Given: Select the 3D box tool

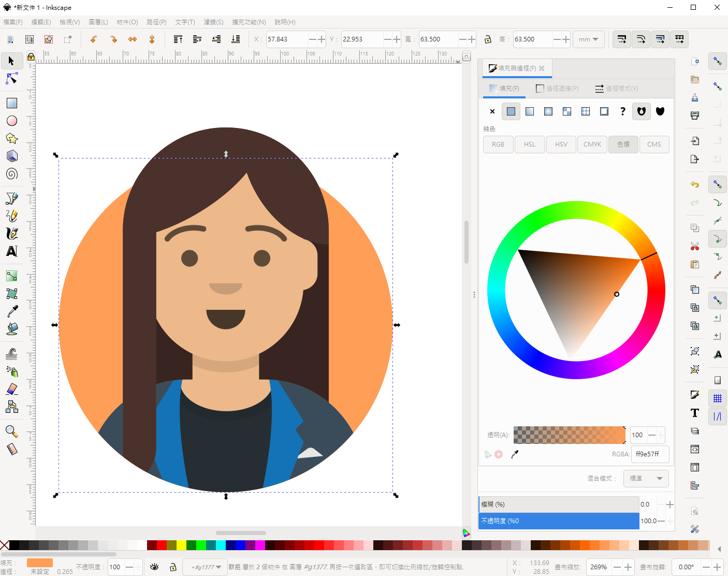Looking at the screenshot, I should point(11,156).
